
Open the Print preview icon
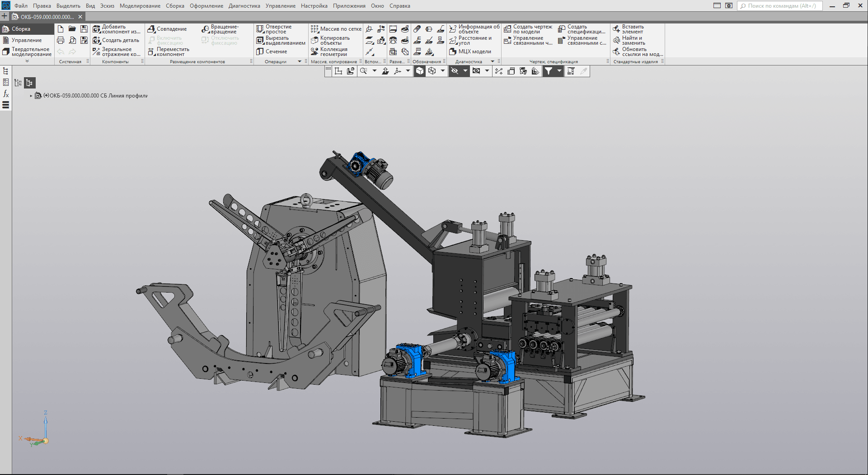(72, 40)
